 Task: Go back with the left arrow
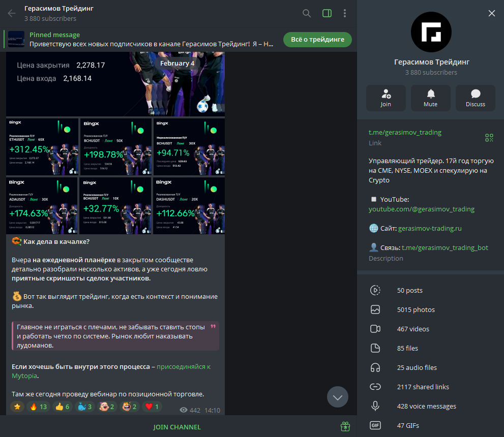pos(12,13)
